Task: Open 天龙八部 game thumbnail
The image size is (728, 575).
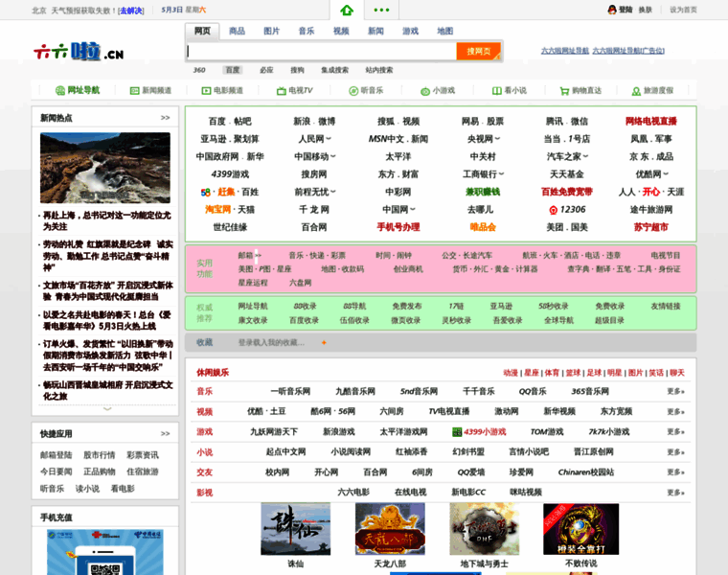Action: (390, 529)
